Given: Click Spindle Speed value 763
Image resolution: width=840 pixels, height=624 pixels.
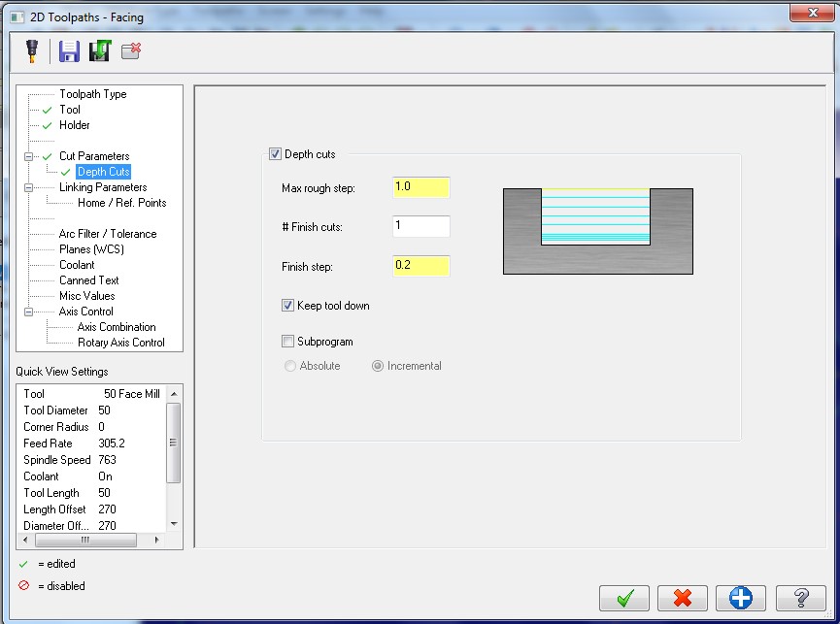Looking at the screenshot, I should [x=107, y=460].
